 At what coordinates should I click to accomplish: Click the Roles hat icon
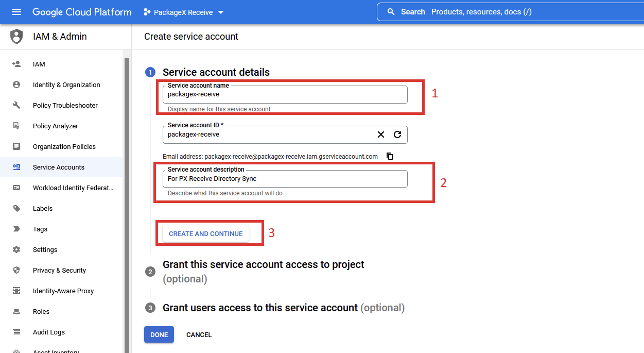(16, 312)
